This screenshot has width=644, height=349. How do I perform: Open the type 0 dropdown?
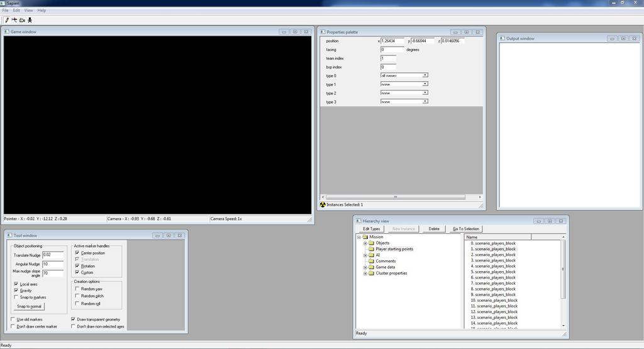425,75
